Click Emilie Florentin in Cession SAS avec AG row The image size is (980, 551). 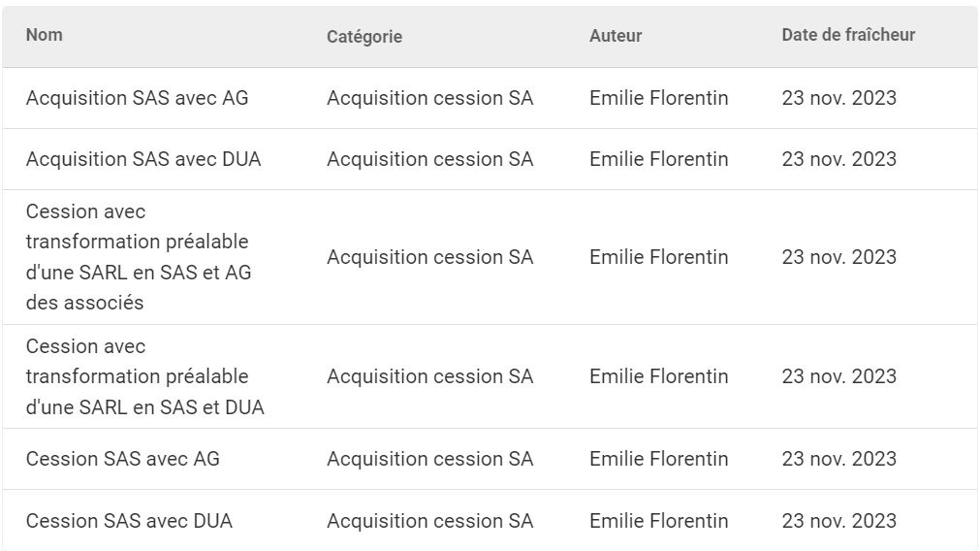click(658, 459)
